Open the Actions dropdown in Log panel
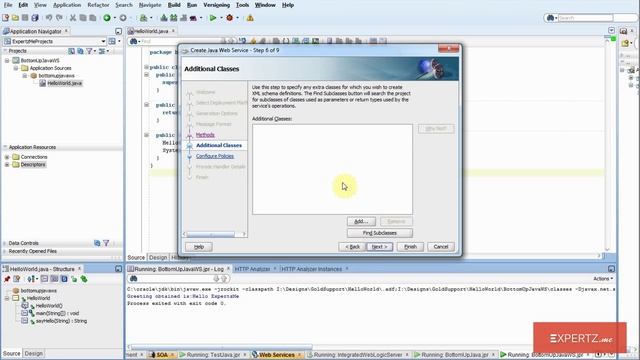 pos(603,279)
